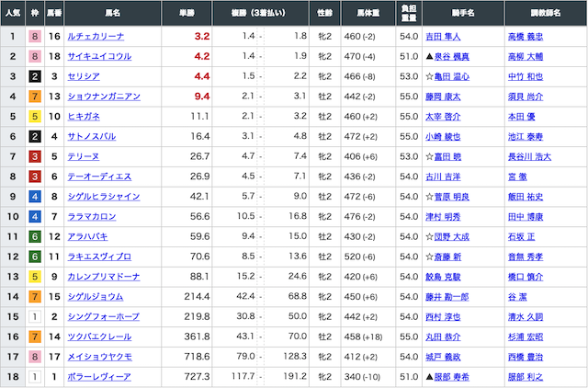Screen dimensions: 588x388
Task: Open horse link メイショウヤクモ
Action: click(100, 357)
